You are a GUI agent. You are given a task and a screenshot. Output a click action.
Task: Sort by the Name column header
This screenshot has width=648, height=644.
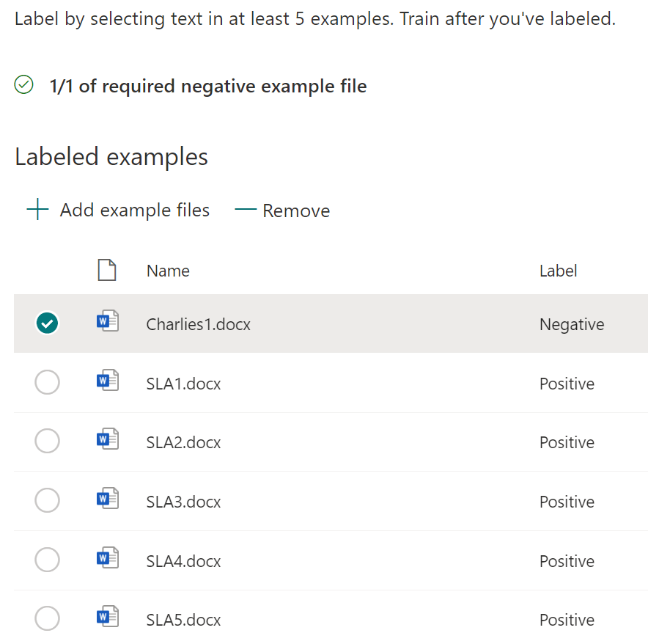point(168,271)
